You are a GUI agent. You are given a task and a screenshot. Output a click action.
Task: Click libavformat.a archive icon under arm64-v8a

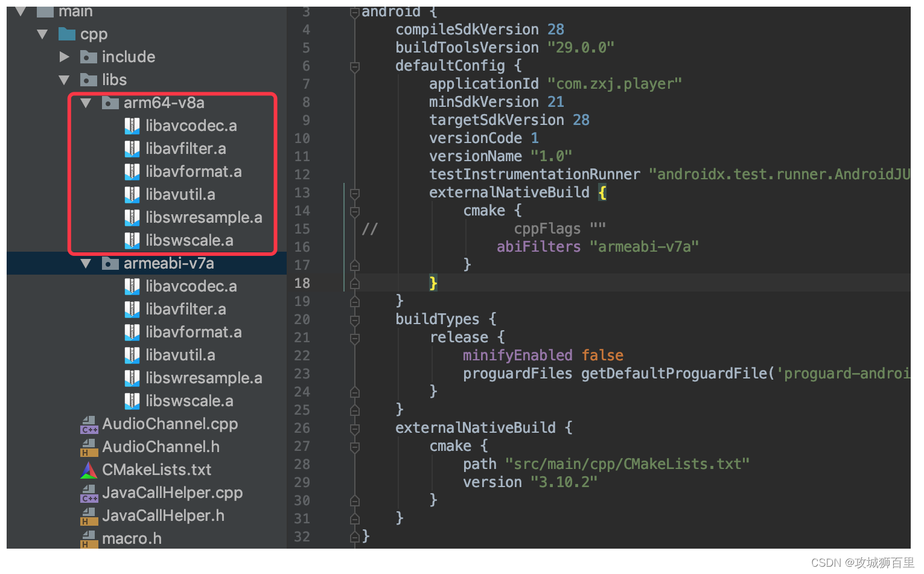pos(132,171)
